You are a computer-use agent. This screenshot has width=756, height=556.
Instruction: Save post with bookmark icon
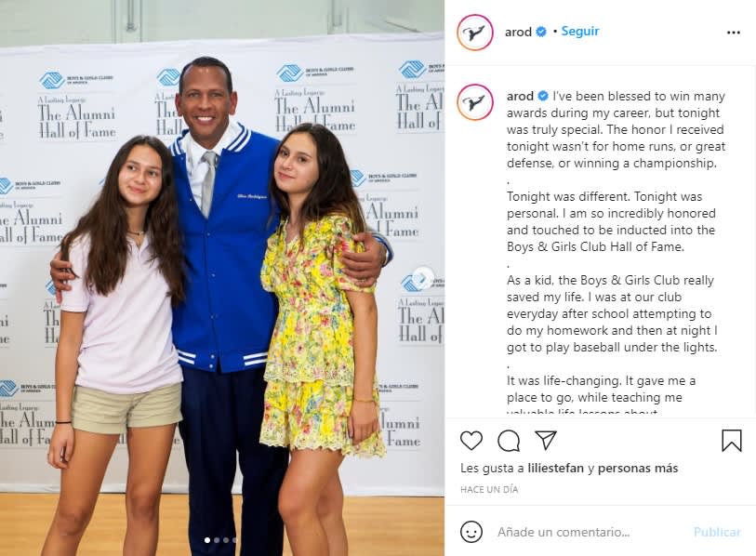pos(732,441)
